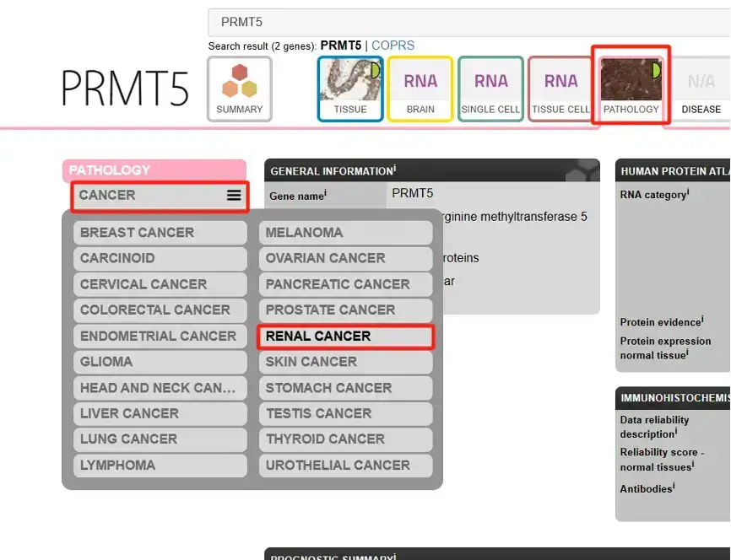Screen dimensions: 731x560
Task: Choose Renal Cancer from the list
Action: point(345,337)
